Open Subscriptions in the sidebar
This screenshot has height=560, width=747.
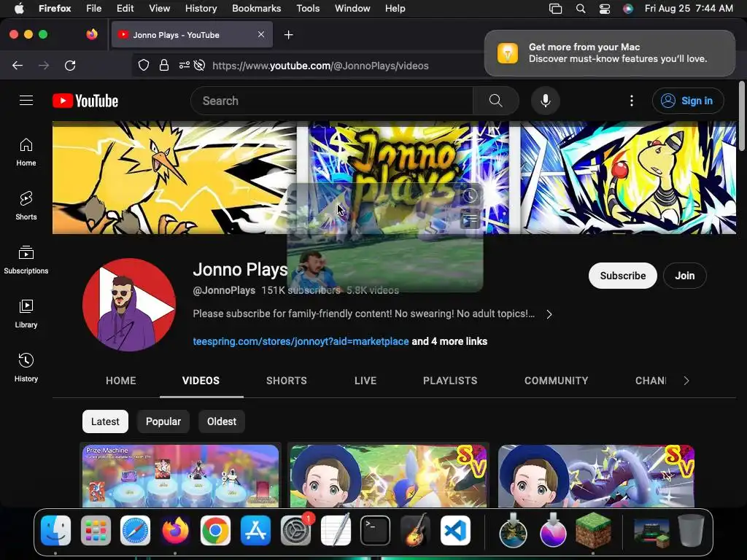[26, 260]
